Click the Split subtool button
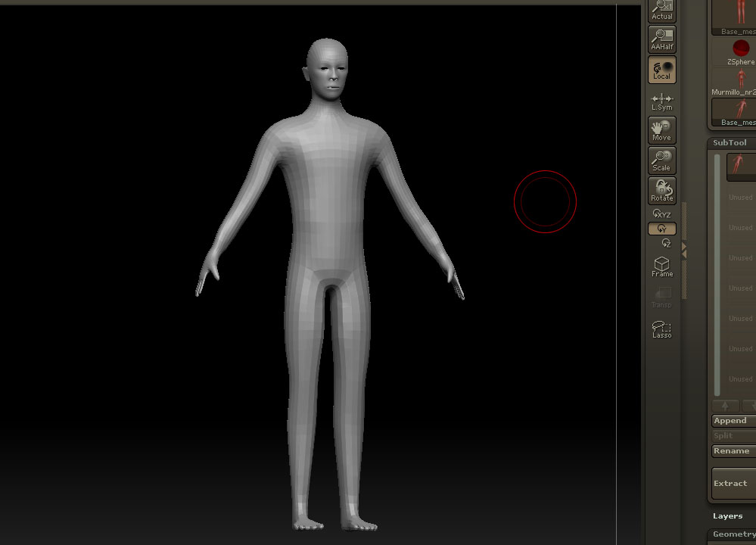 [734, 435]
